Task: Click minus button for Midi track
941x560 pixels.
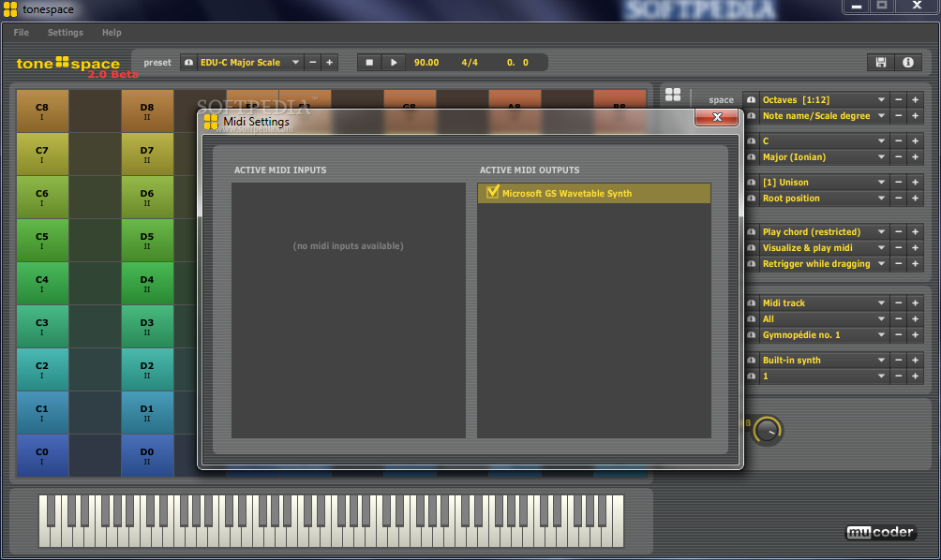Action: coord(899,303)
